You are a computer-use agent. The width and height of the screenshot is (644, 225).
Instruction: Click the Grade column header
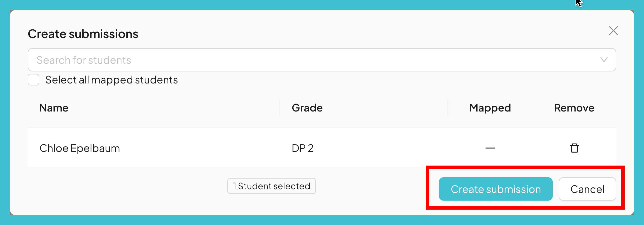click(x=307, y=108)
